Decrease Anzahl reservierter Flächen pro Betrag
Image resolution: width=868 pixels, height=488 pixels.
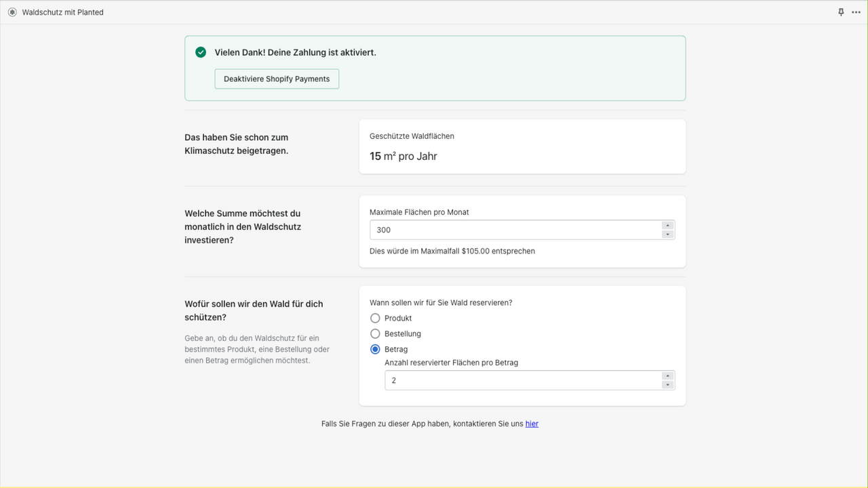coord(667,385)
